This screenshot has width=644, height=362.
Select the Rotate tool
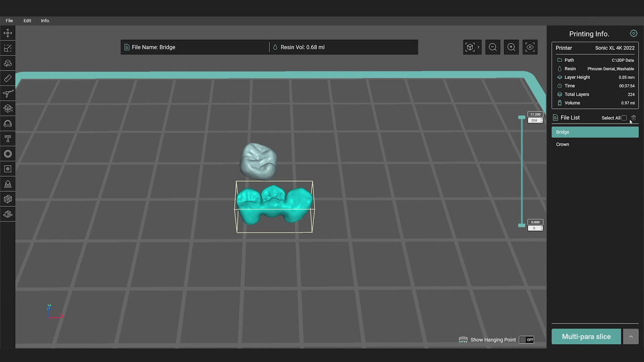[x=8, y=63]
